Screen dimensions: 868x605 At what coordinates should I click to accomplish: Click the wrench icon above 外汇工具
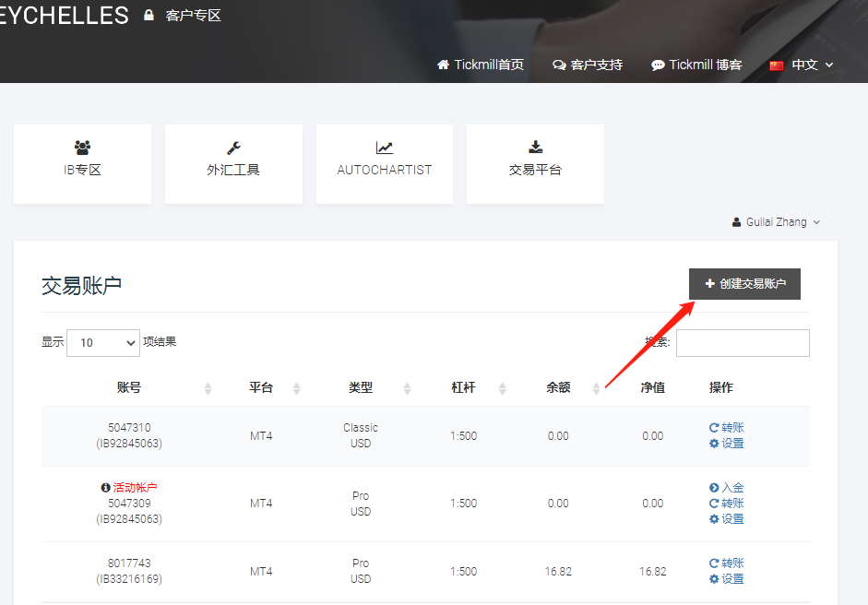pyautogui.click(x=233, y=148)
